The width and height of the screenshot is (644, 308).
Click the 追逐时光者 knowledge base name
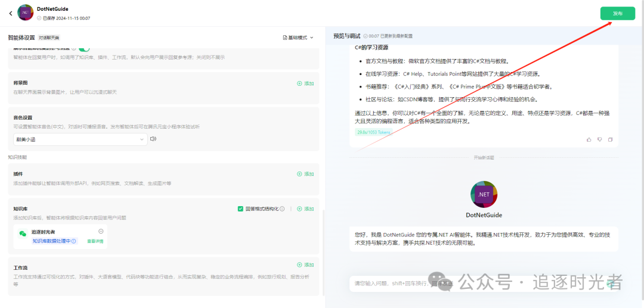pos(44,232)
